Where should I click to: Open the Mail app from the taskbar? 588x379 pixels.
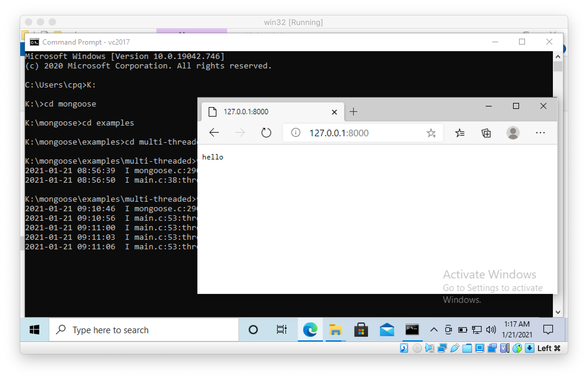pos(386,330)
